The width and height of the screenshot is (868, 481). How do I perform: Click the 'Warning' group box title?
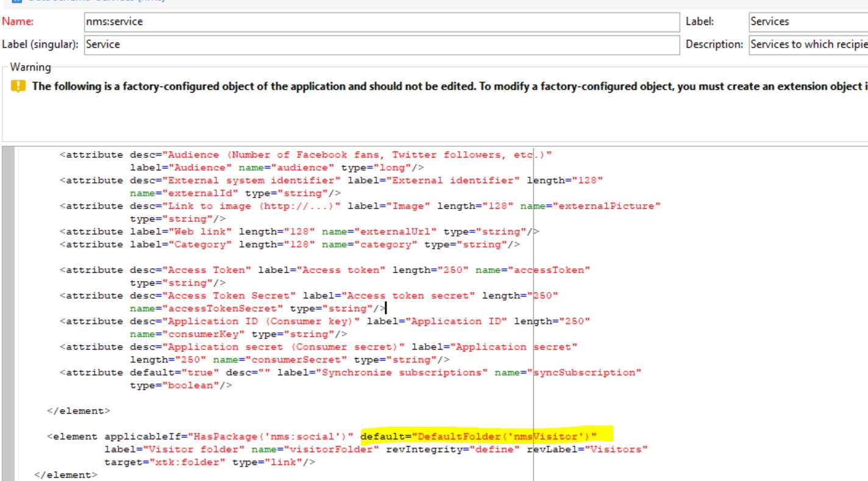30,67
